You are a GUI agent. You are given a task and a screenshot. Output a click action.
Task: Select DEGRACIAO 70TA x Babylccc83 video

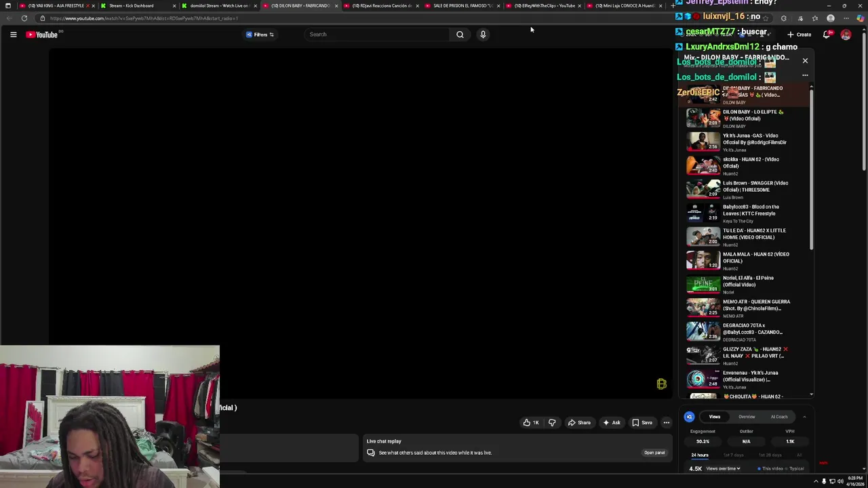click(745, 332)
